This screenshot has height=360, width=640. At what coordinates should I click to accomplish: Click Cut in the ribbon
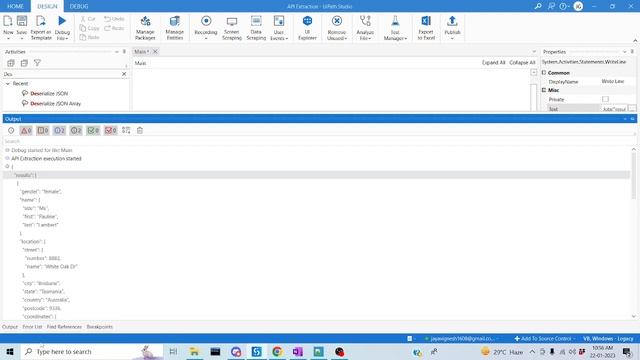coord(88,19)
